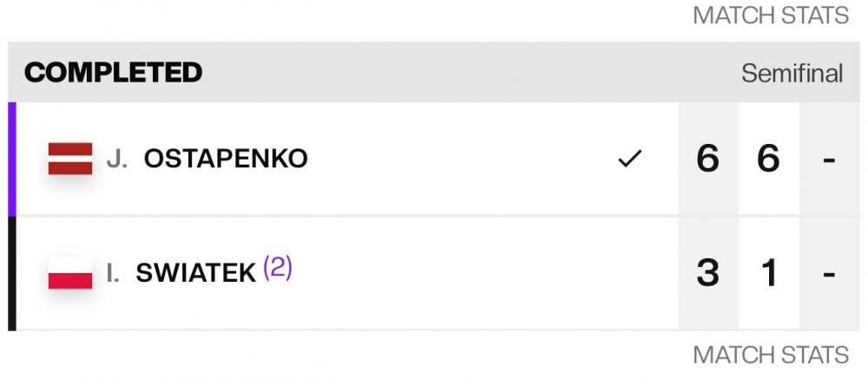Click the Latvia flag icon

[69, 160]
